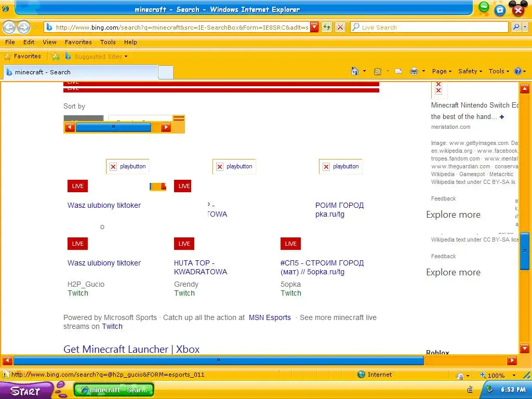Click the browser Back arrow button
Image resolution: width=532 pixels, height=399 pixels.
pos(9,27)
